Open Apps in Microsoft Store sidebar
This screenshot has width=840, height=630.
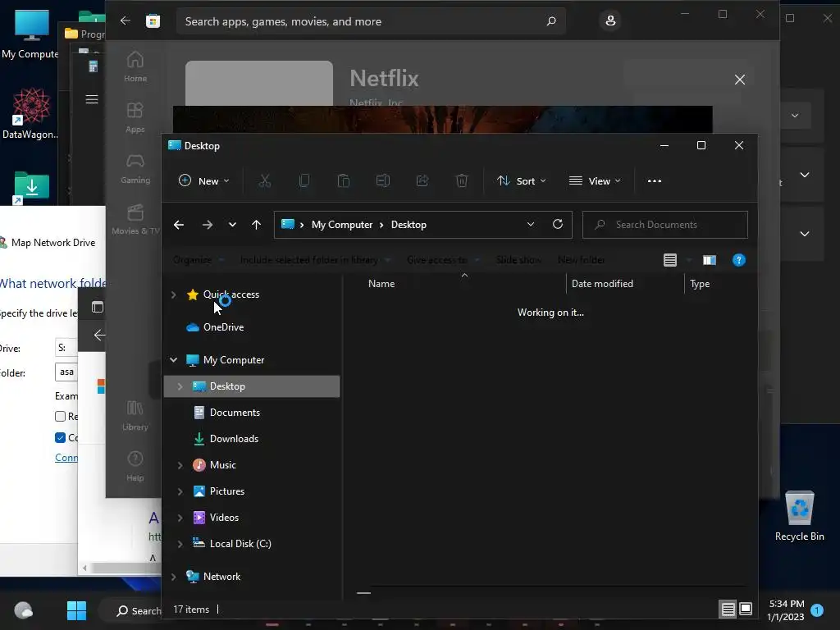click(x=135, y=117)
